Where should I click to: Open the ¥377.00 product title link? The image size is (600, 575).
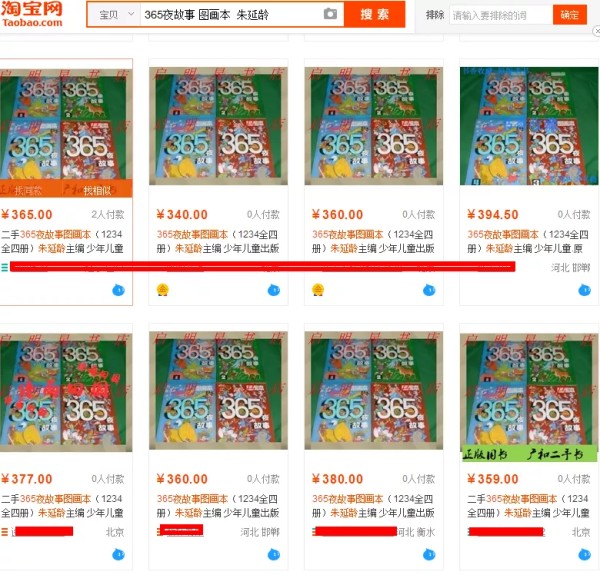(x=62, y=505)
